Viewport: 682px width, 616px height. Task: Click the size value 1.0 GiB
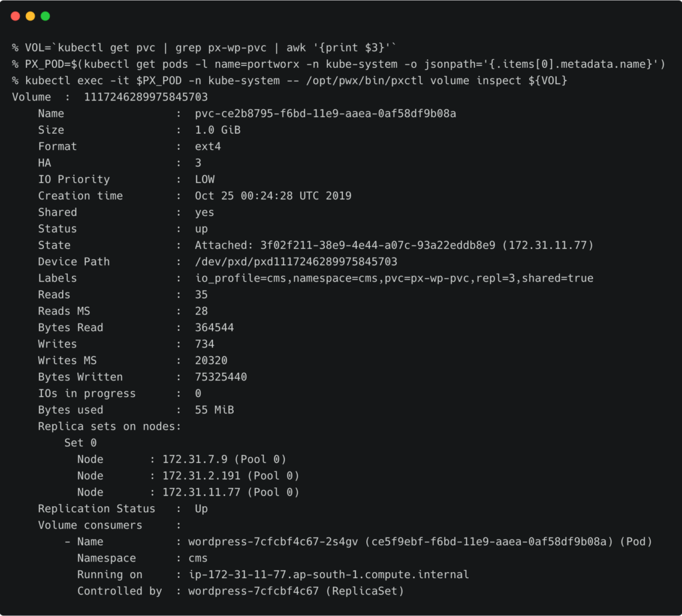217,130
